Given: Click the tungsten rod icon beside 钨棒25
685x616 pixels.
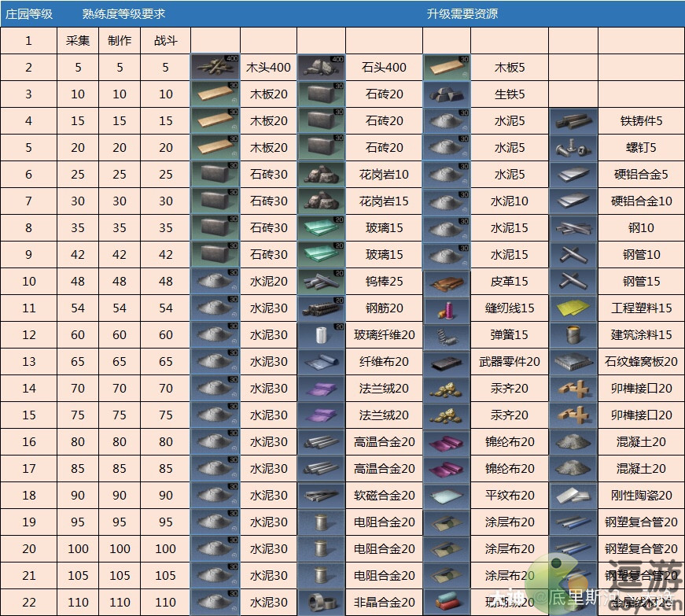Looking at the screenshot, I should click(321, 282).
